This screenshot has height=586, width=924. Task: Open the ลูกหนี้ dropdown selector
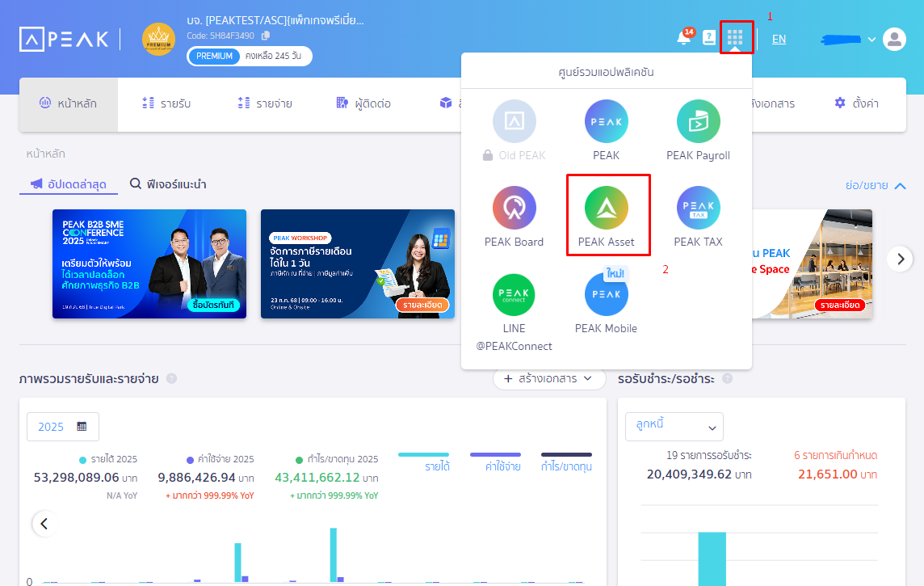pyautogui.click(x=674, y=427)
